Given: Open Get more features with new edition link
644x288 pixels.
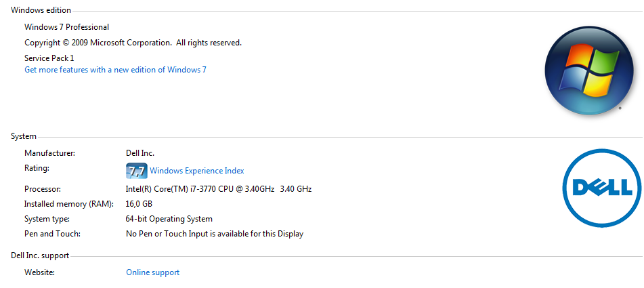Looking at the screenshot, I should pos(115,70).
